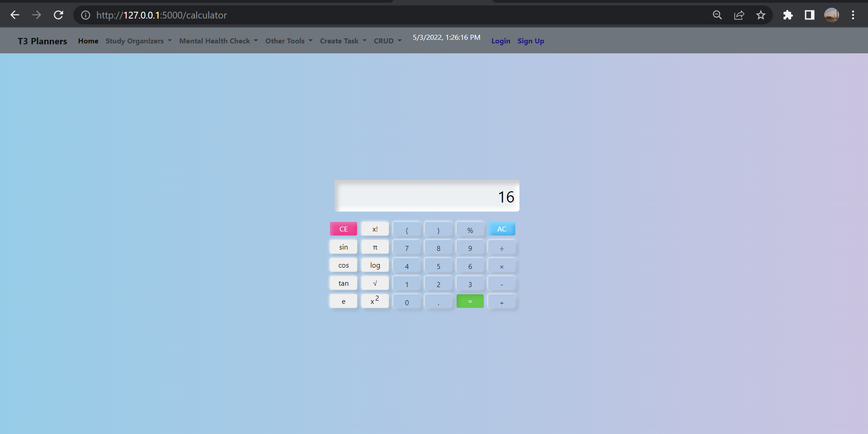This screenshot has height=434, width=868.
Task: Open the browser extensions icon
Action: (x=788, y=15)
